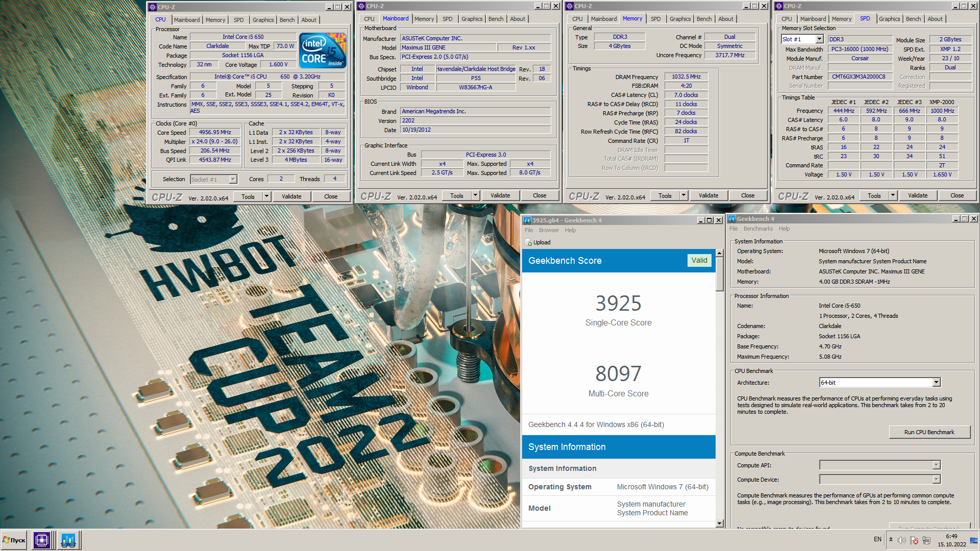Viewport: 980px width, 551px height.
Task: Click Validate in the CPU tab CPU-Z window
Action: [291, 196]
